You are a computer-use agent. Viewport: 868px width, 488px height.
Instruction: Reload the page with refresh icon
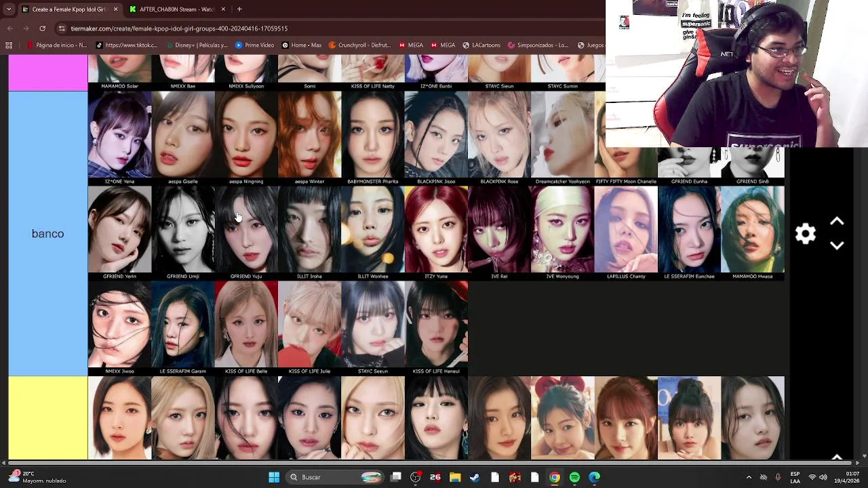pyautogui.click(x=42, y=28)
